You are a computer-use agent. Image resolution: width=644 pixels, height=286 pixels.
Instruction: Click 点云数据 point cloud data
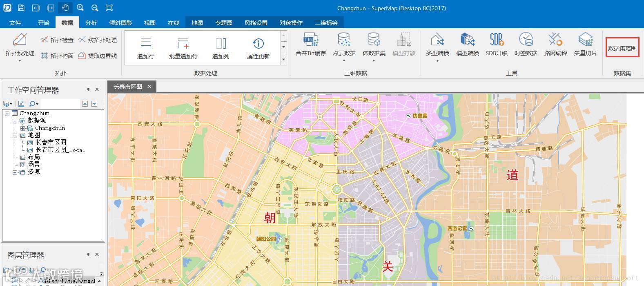pos(344,45)
